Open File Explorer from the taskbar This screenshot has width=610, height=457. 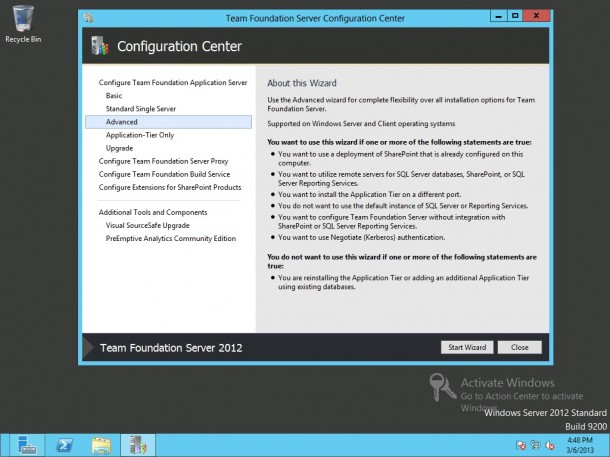tap(101, 445)
